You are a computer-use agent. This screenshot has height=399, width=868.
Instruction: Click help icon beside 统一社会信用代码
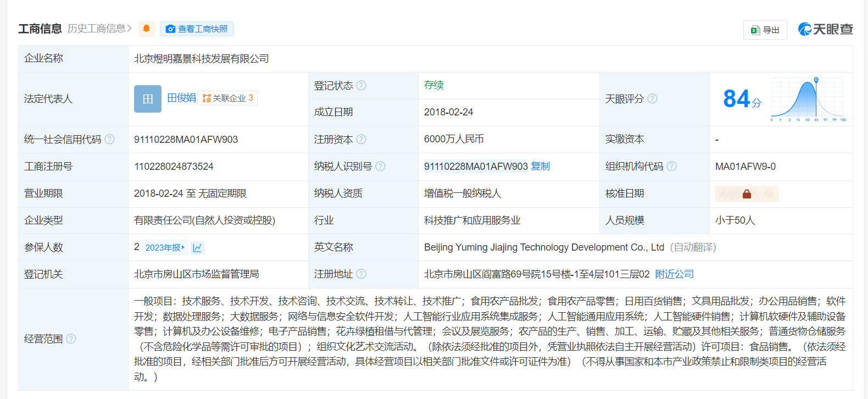pos(110,139)
